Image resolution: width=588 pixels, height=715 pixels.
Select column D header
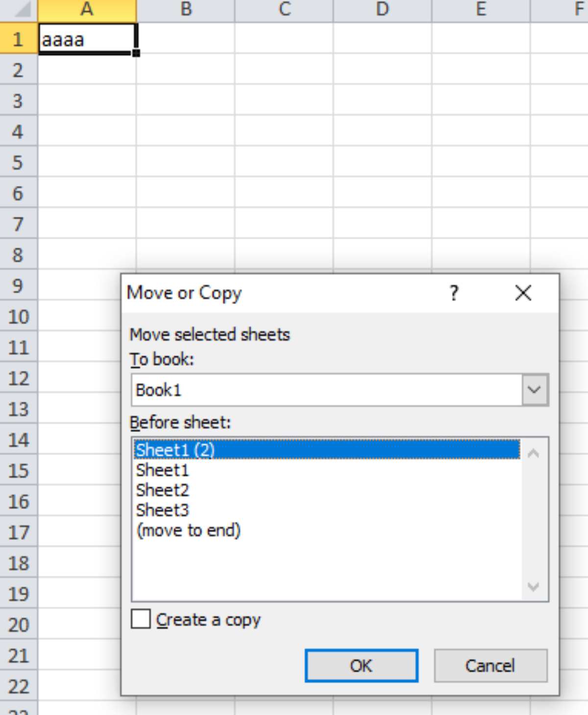click(383, 10)
